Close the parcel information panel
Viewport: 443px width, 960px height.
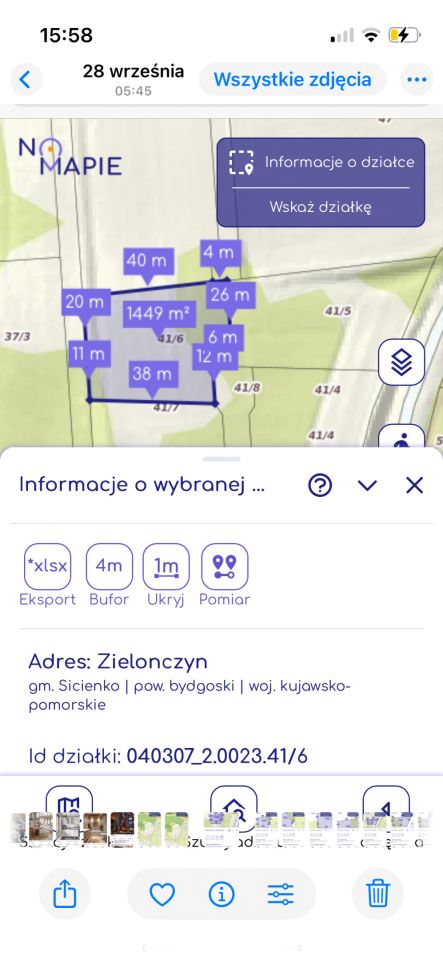pyautogui.click(x=415, y=486)
